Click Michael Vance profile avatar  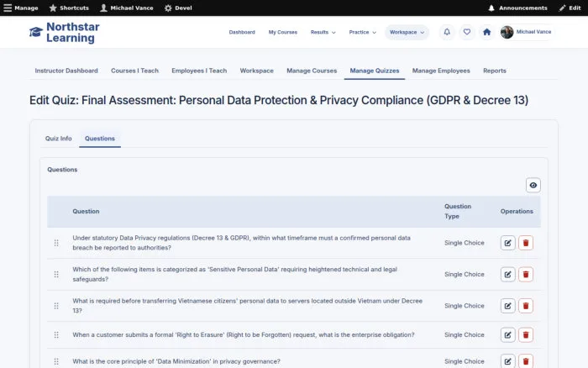(x=507, y=32)
